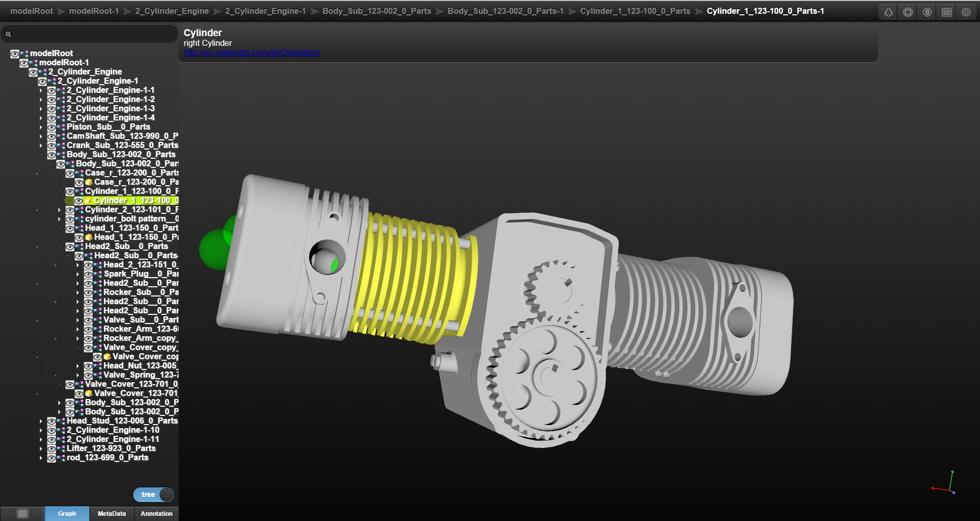Open the settings gear icon
This screenshot has width=980, height=521.
pyautogui.click(x=966, y=12)
